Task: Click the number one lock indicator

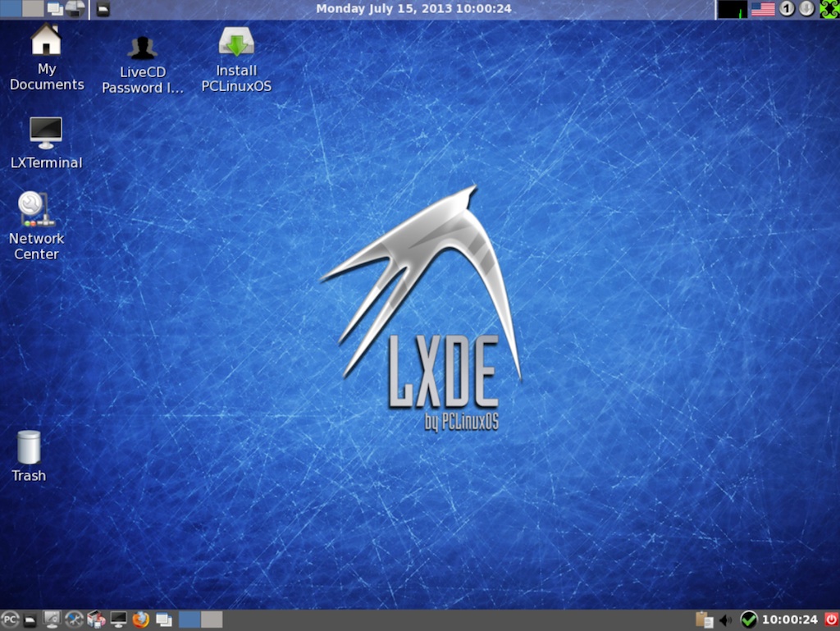Action: [x=787, y=8]
